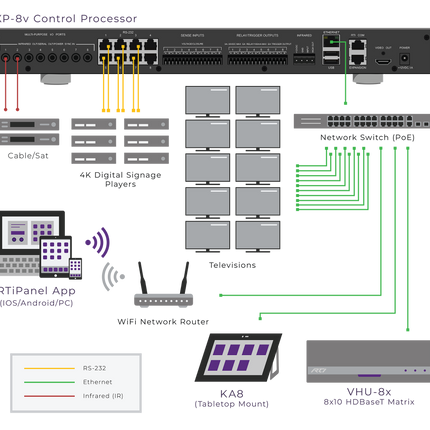
Task: Click the Relay/Trigger Outputs terminal block
Action: click(x=257, y=55)
